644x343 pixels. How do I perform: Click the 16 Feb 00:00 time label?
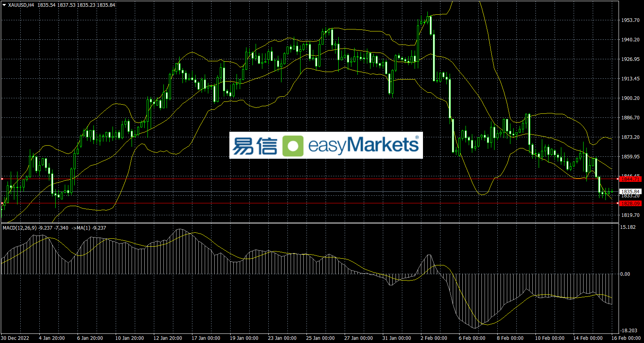pyautogui.click(x=626, y=338)
